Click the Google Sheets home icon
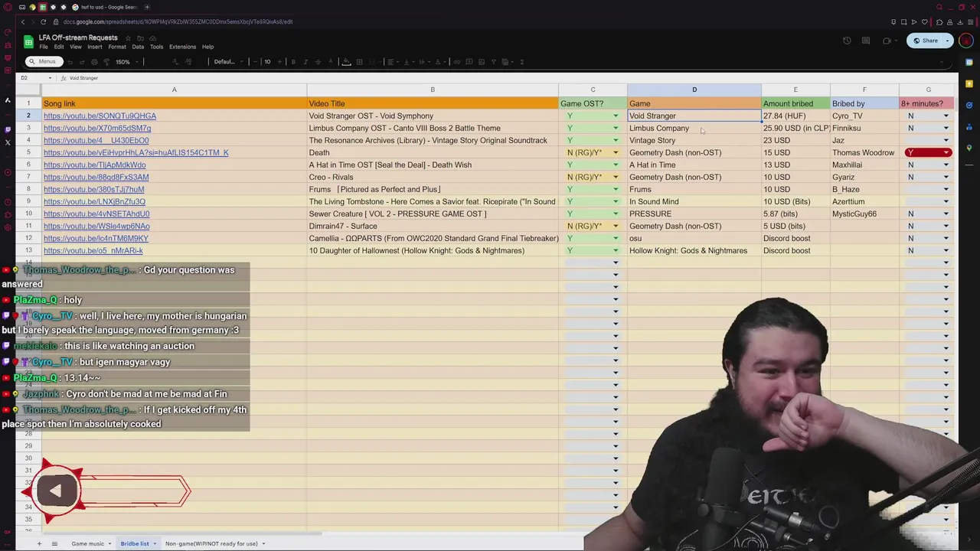980x551 pixels. click(28, 42)
